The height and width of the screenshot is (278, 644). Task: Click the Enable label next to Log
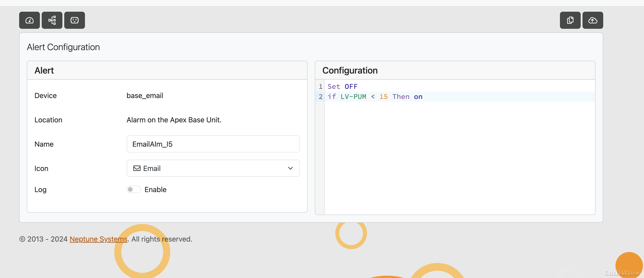[x=155, y=189]
